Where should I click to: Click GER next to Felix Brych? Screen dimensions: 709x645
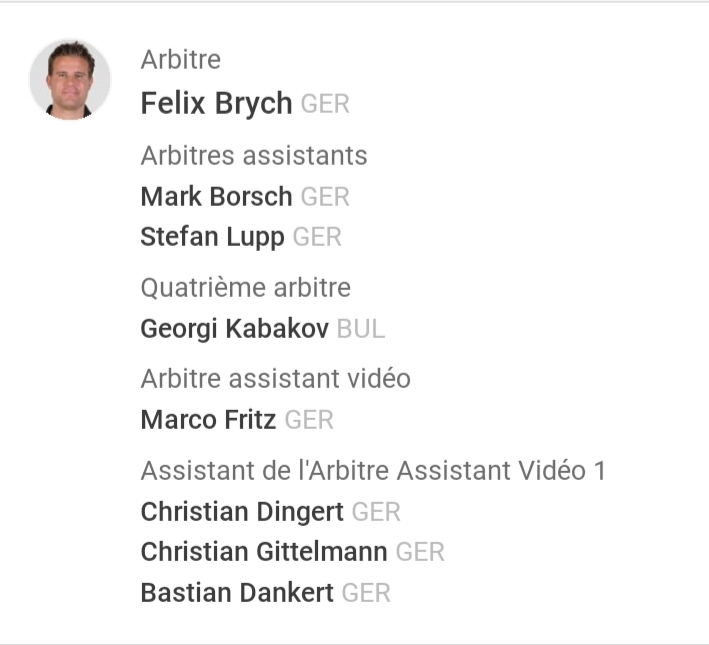pyautogui.click(x=325, y=104)
